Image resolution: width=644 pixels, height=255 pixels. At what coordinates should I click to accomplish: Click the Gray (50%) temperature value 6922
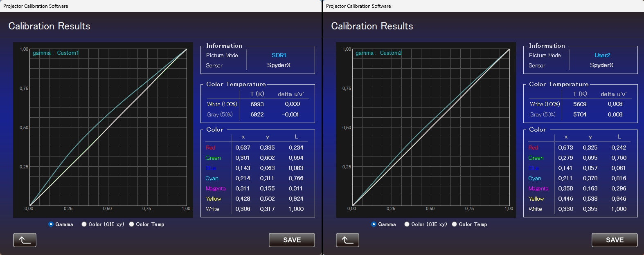(x=257, y=114)
